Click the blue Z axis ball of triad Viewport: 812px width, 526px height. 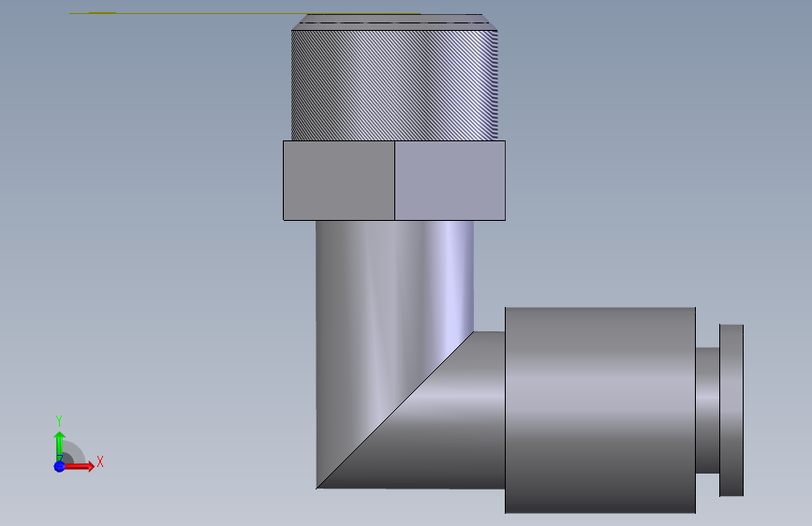click(60, 466)
